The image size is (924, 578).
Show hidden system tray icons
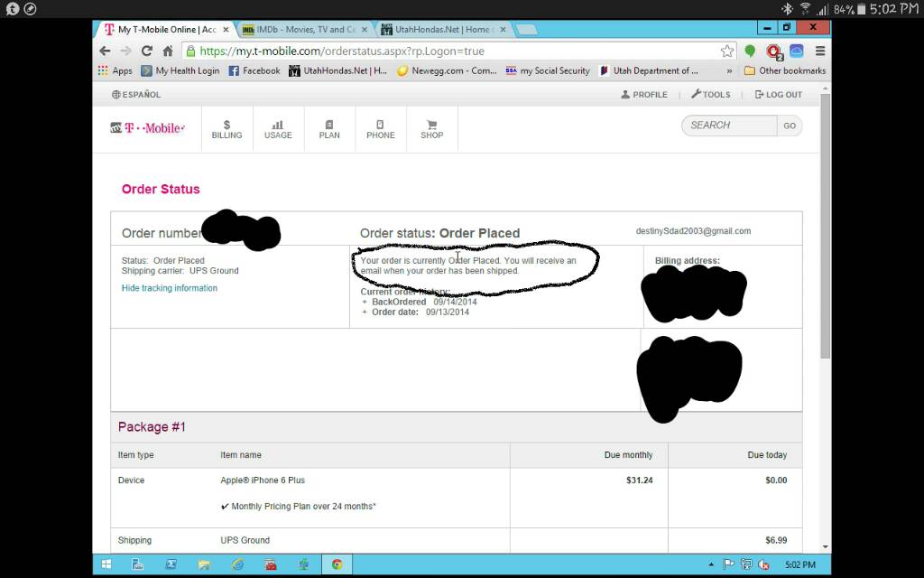tap(711, 564)
